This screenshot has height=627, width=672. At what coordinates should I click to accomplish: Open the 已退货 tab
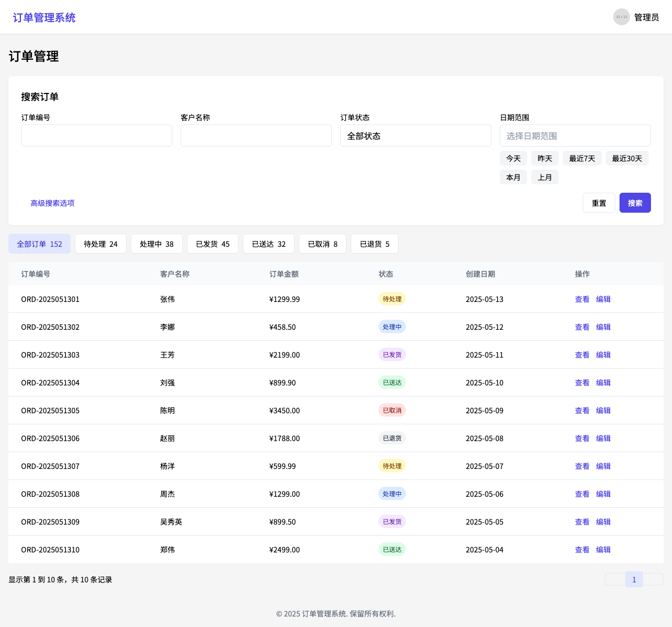pos(374,244)
